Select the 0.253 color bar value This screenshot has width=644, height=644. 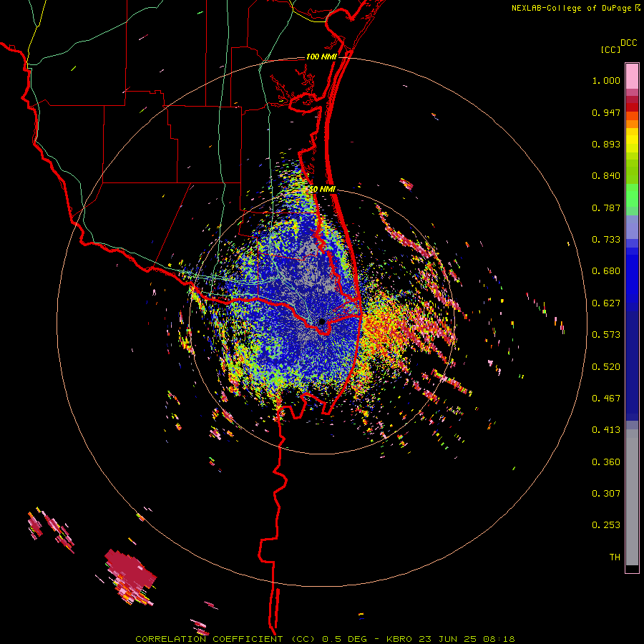tap(606, 525)
